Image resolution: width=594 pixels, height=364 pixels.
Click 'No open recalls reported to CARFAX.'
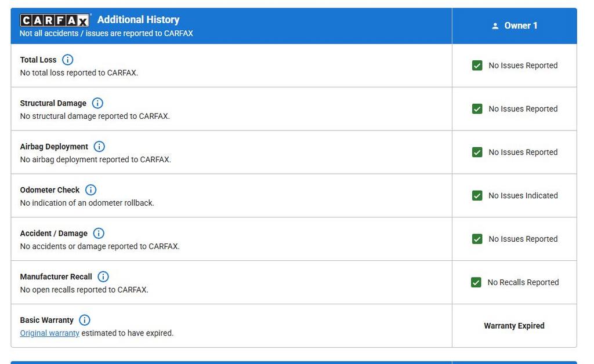click(x=84, y=290)
